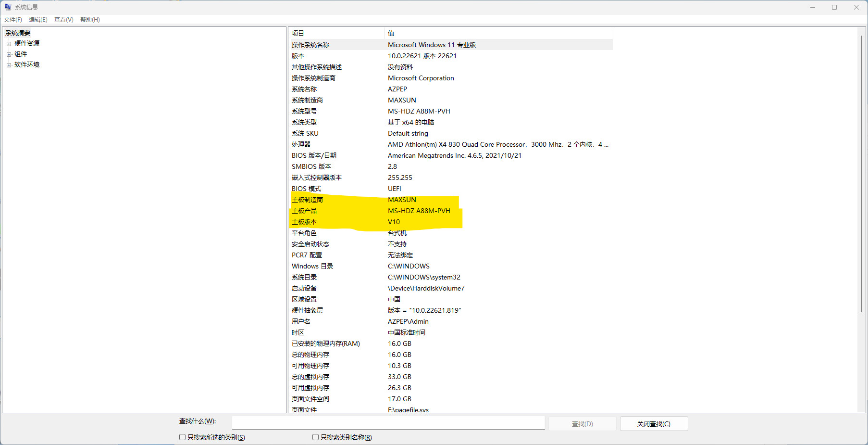
Task: Open the 查看(V) menu
Action: 64,20
